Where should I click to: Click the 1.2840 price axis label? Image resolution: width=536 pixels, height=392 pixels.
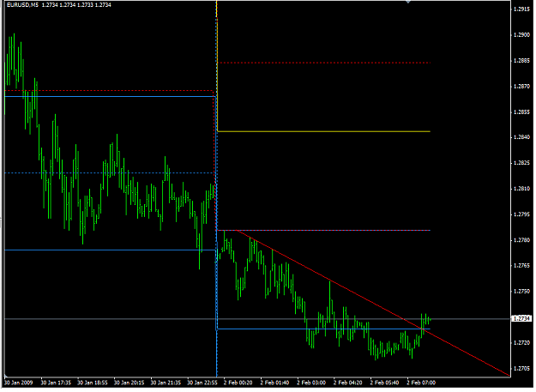[522, 137]
